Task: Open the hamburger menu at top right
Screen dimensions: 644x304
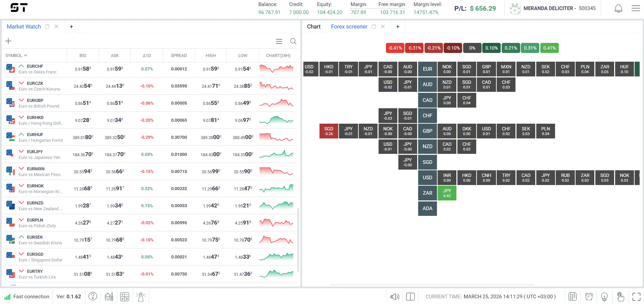Action: pos(635,8)
